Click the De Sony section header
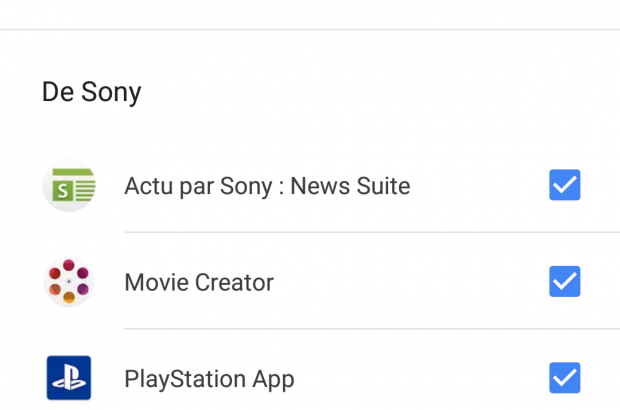 pos(91,93)
